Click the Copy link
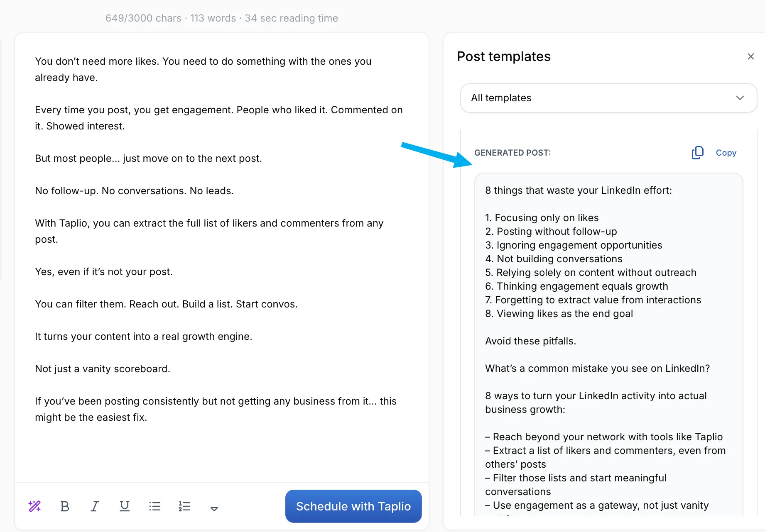The width and height of the screenshot is (765, 532). tap(726, 153)
